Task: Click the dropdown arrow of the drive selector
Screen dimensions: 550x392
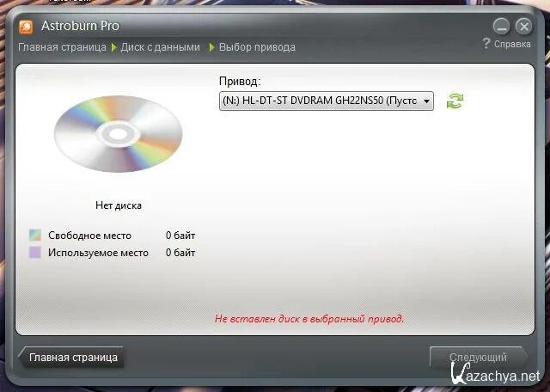Action: pos(426,101)
